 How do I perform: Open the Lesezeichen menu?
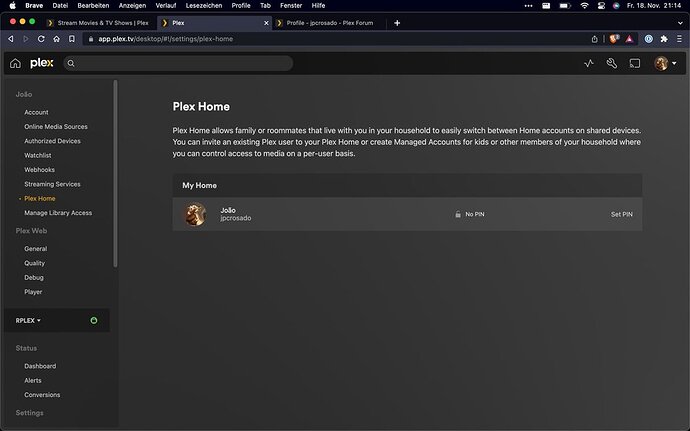204,5
